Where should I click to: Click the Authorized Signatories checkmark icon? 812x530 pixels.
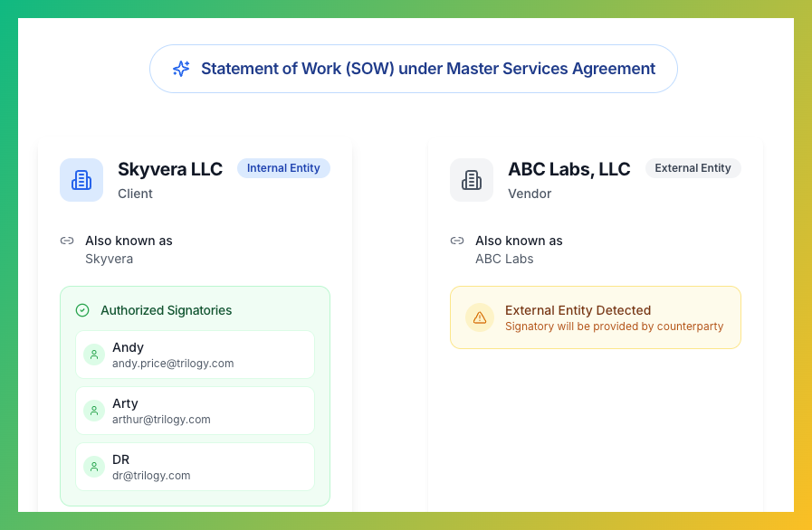point(82,310)
